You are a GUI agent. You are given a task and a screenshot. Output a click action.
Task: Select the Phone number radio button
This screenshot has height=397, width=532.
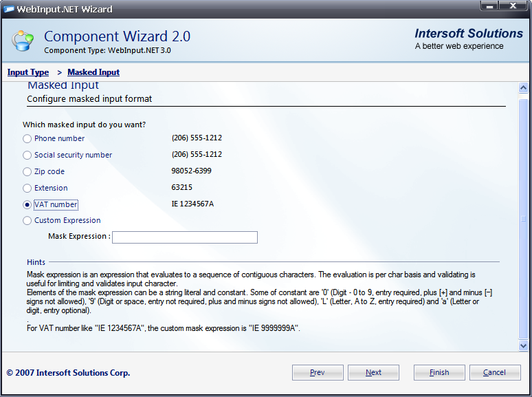(27, 138)
